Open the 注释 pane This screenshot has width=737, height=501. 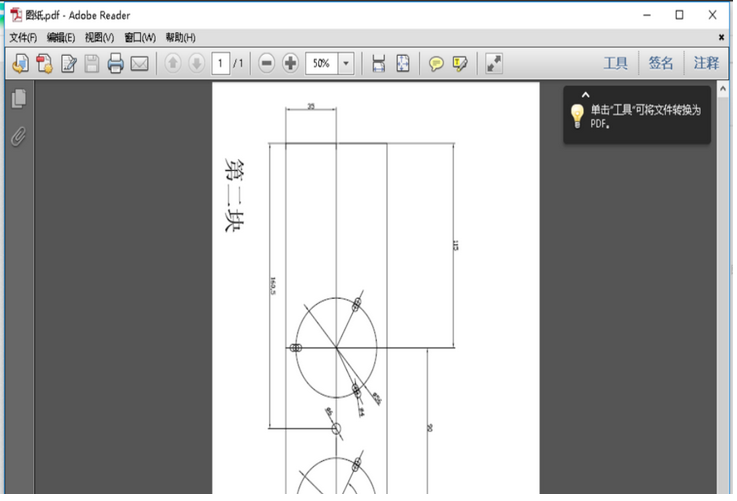706,63
